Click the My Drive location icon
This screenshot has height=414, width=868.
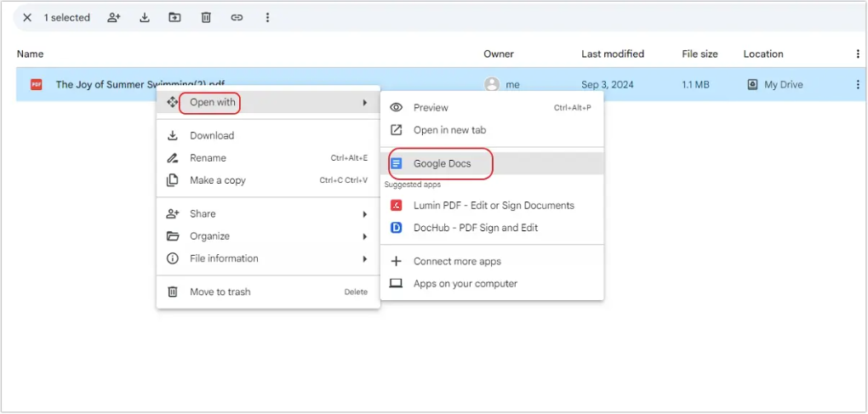coord(752,84)
